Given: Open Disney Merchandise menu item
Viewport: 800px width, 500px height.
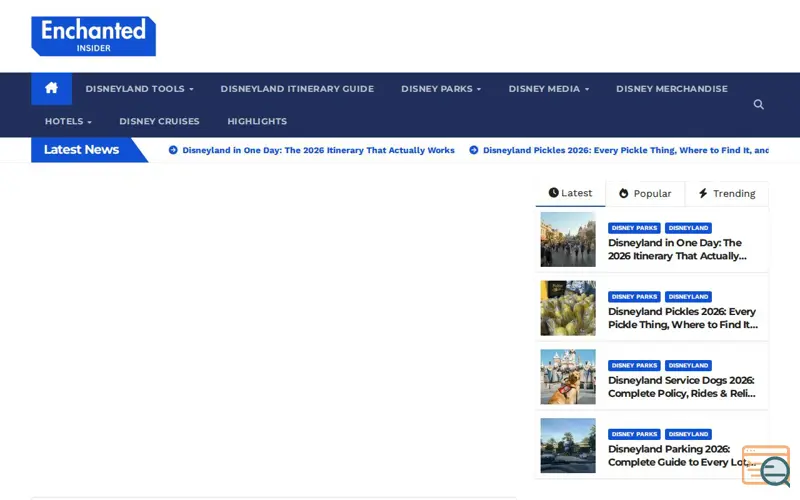Looking at the screenshot, I should 671,89.
